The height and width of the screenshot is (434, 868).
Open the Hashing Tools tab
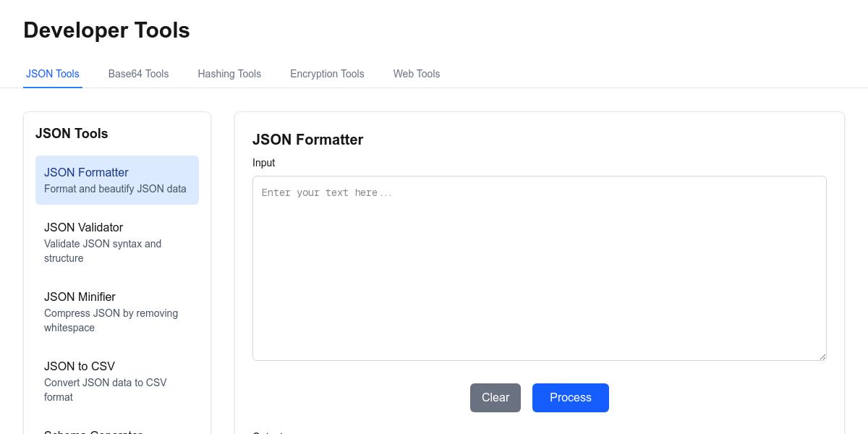229,74
